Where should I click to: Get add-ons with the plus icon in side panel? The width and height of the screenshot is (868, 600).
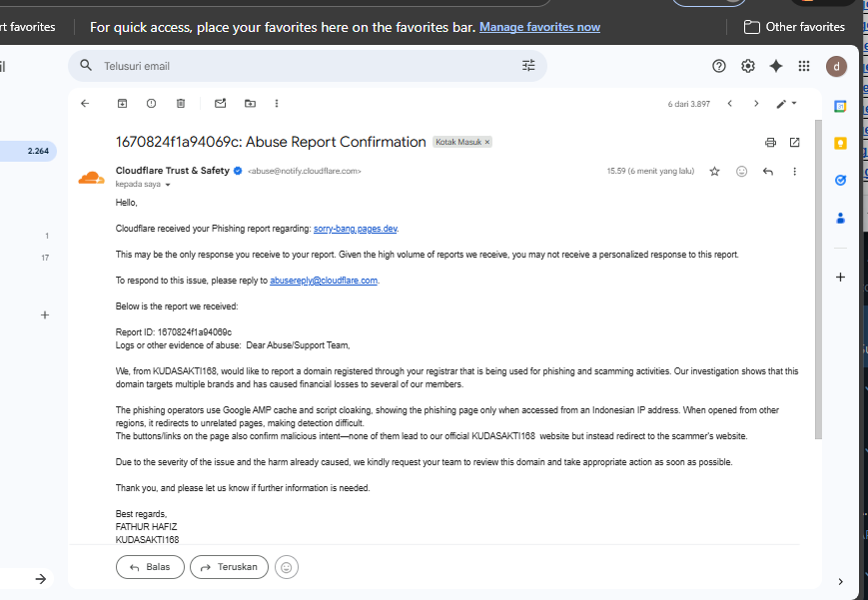pos(840,277)
